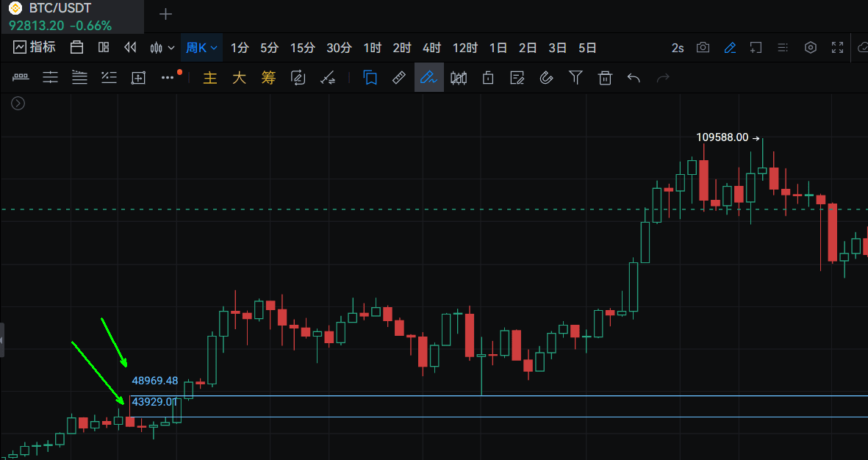This screenshot has width=868, height=460.
Task: Toggle the 主 indicator button
Action: [210, 77]
